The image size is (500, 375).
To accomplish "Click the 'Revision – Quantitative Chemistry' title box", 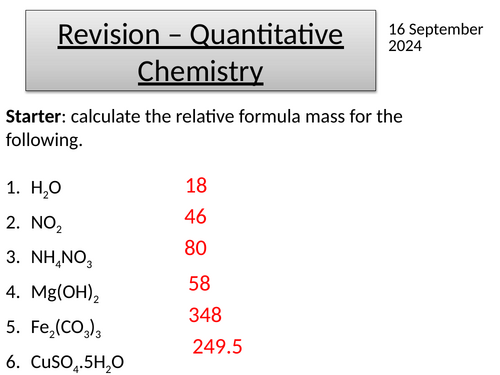I will click(201, 50).
